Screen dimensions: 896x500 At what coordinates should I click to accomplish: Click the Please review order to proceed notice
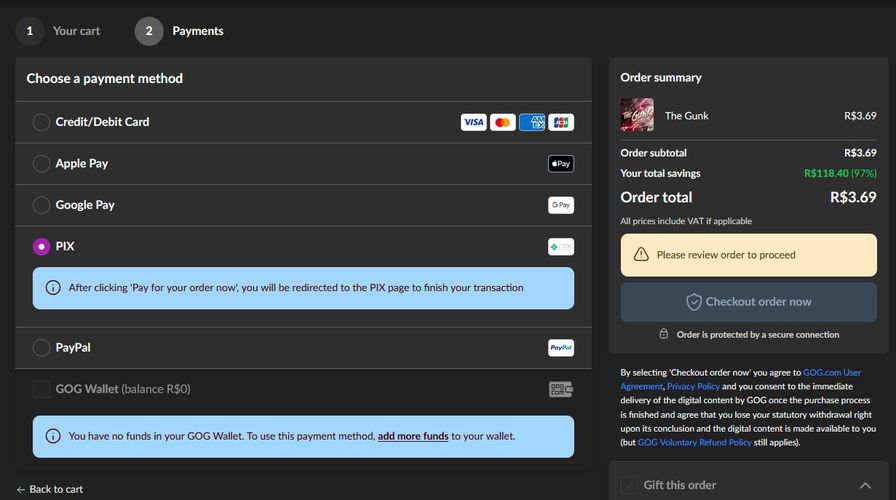coord(749,255)
